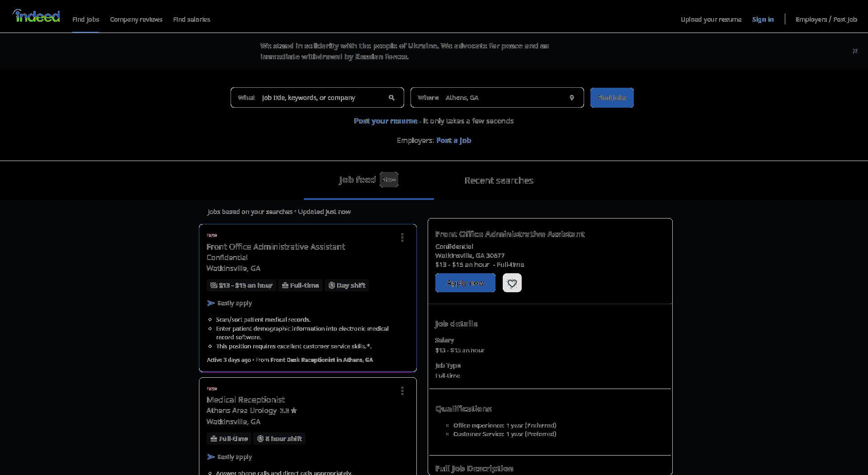
Task: Click the Post a job link
Action: click(453, 141)
